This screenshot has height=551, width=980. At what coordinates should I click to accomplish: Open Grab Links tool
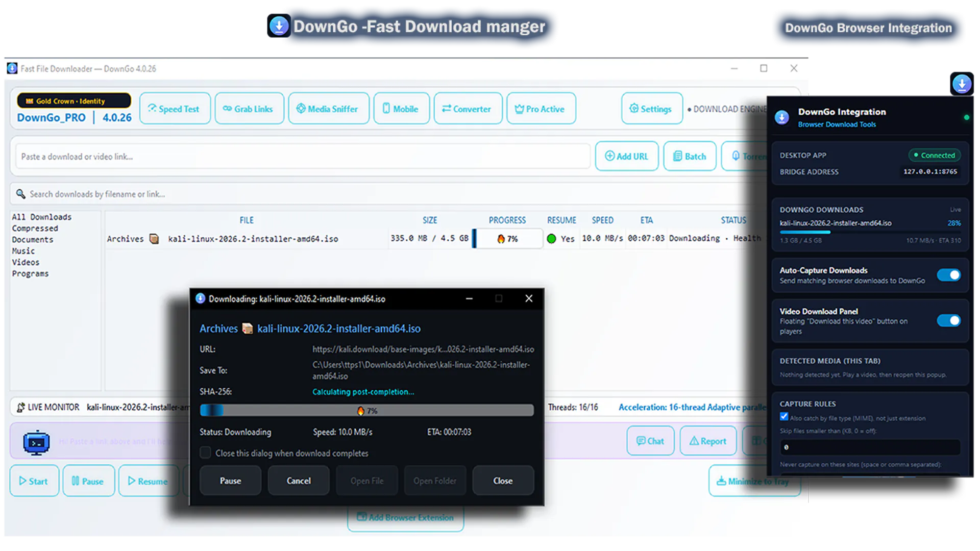[x=249, y=109]
